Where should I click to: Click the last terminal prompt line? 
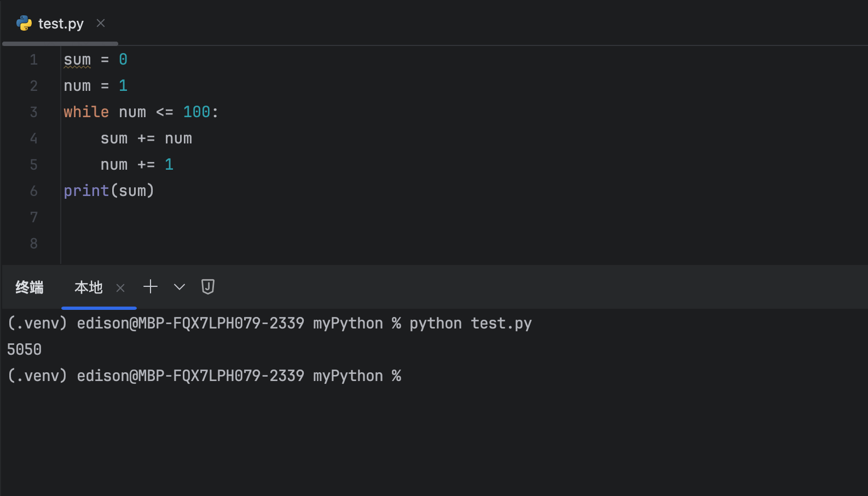[204, 376]
